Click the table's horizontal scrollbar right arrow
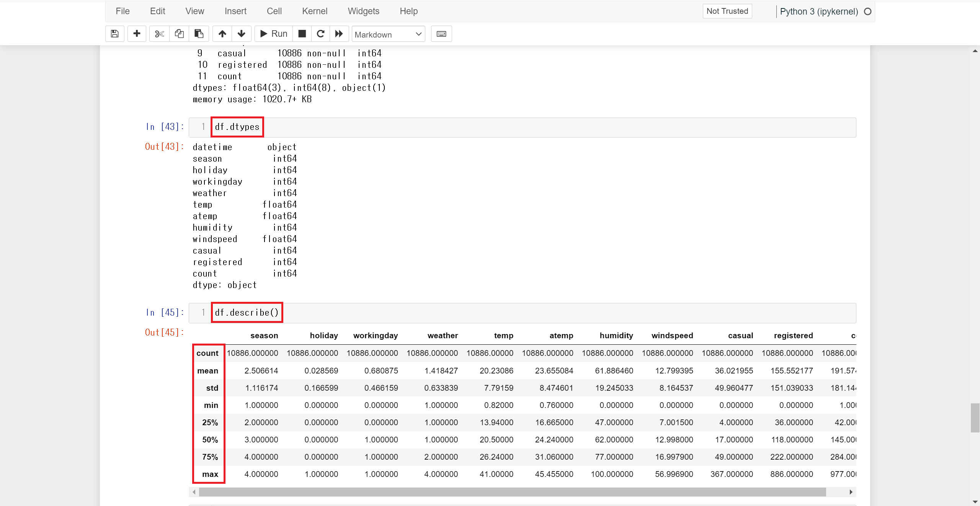 tap(851, 492)
